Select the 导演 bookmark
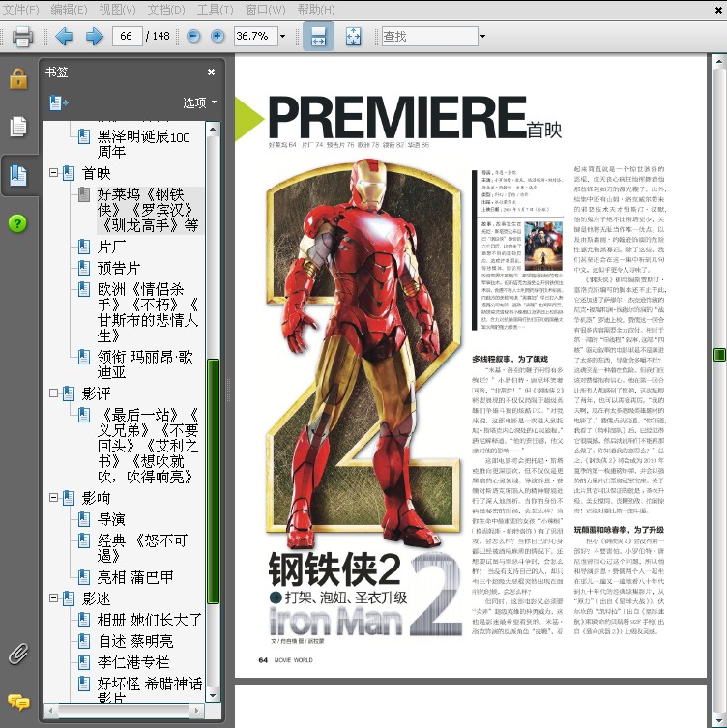This screenshot has height=728, width=727. [111, 519]
